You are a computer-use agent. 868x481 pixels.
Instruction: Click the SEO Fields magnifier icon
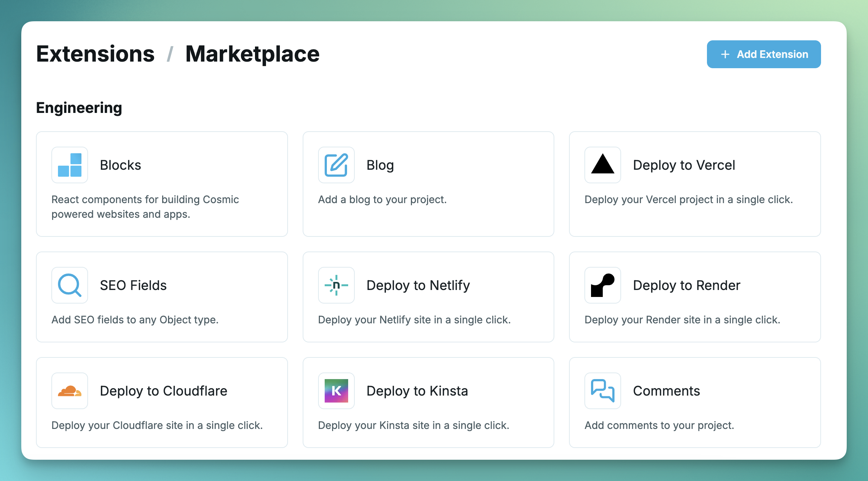tap(70, 285)
